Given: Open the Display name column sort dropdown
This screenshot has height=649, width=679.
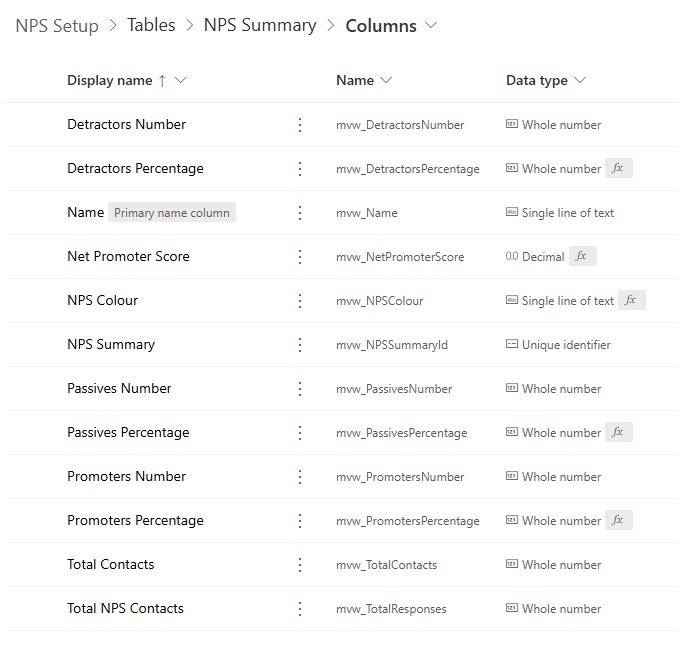Looking at the screenshot, I should click(x=181, y=81).
